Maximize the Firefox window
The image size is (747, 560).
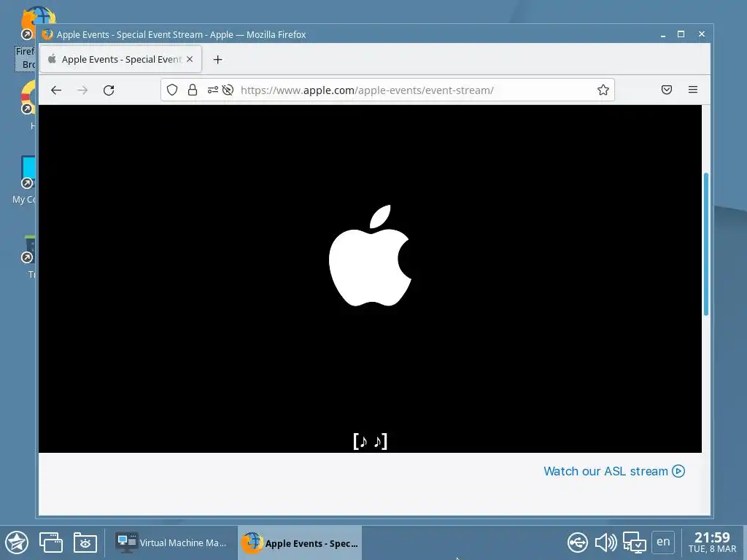point(681,34)
